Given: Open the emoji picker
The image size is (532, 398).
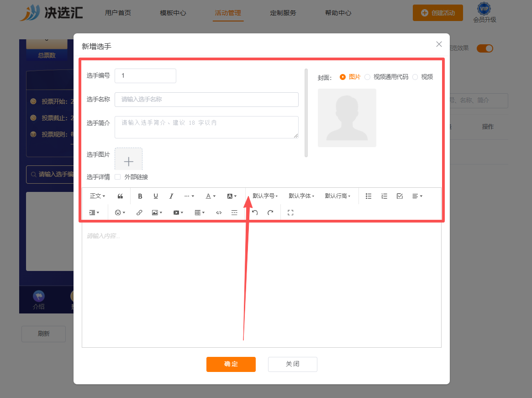Looking at the screenshot, I should click(120, 212).
